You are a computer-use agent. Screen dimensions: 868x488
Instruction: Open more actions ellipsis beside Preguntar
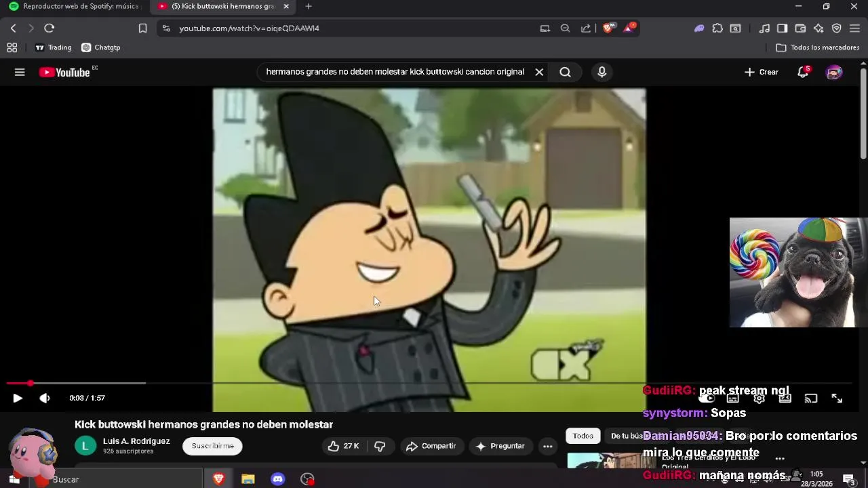pos(547,445)
